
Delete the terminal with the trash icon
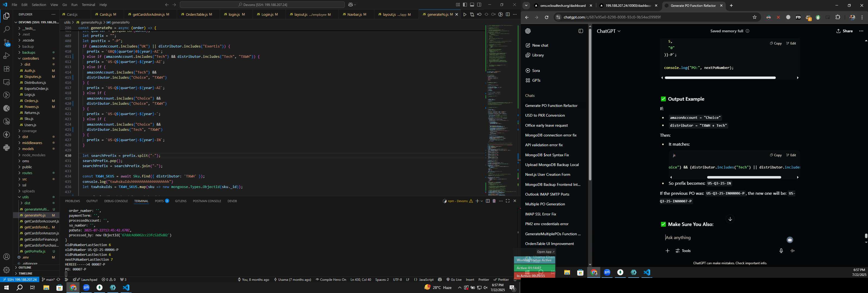[x=494, y=201]
